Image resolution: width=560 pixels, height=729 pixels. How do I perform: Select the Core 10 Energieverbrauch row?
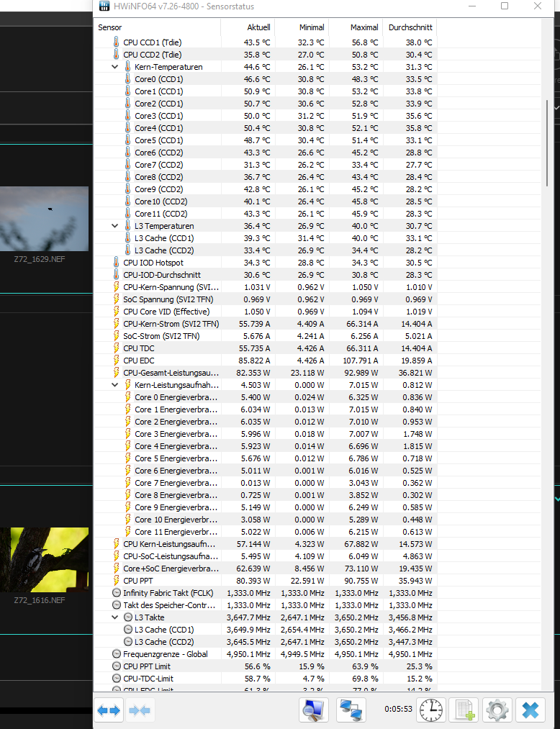pyautogui.click(x=265, y=520)
